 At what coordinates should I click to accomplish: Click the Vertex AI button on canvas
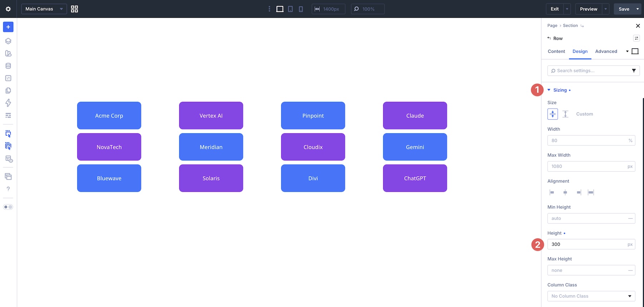coord(211,115)
